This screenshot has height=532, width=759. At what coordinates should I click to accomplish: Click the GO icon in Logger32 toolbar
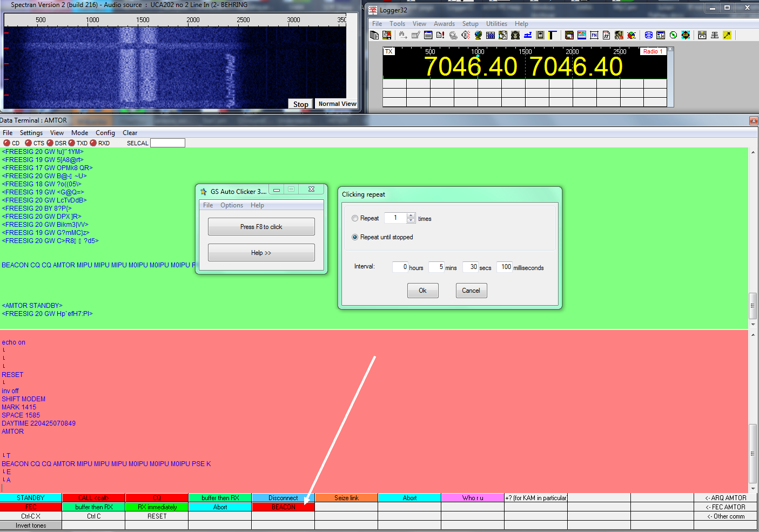(686, 35)
